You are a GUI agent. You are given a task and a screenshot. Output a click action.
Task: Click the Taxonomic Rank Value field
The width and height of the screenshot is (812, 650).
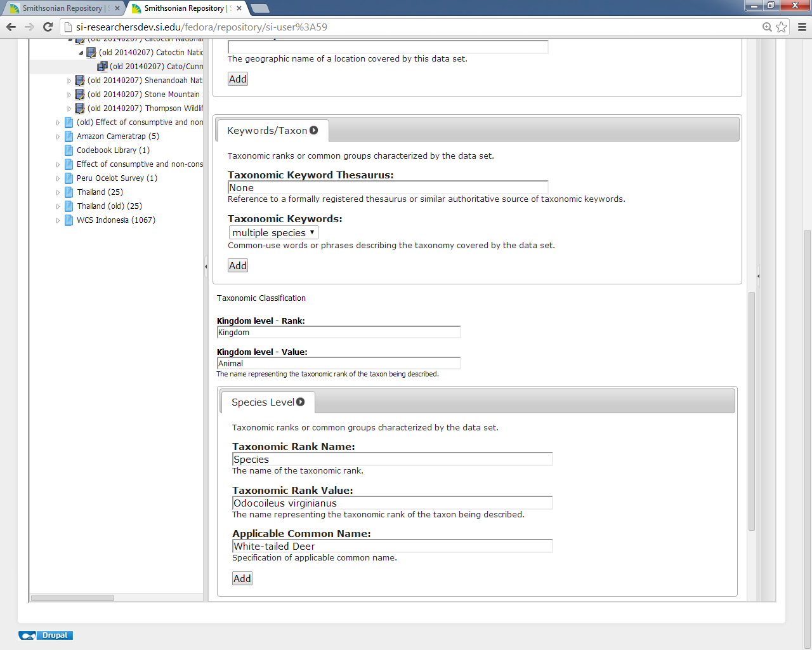click(x=392, y=503)
